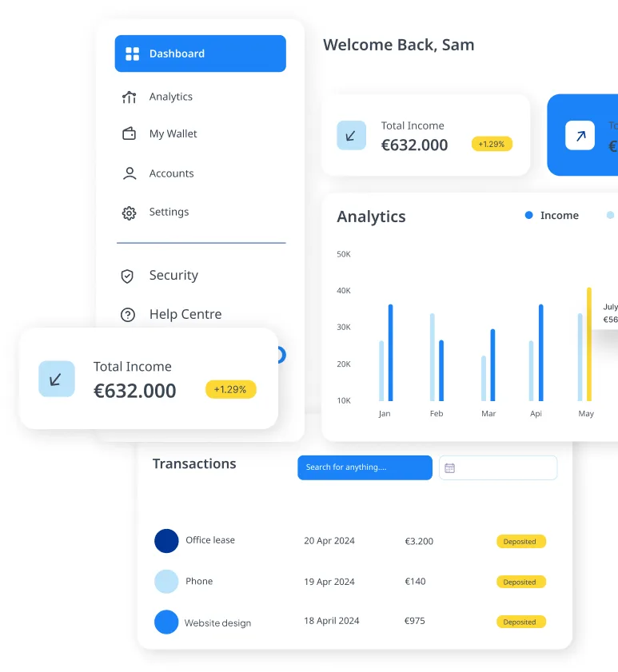
Task: Open the Help Centre link
Action: [185, 314]
